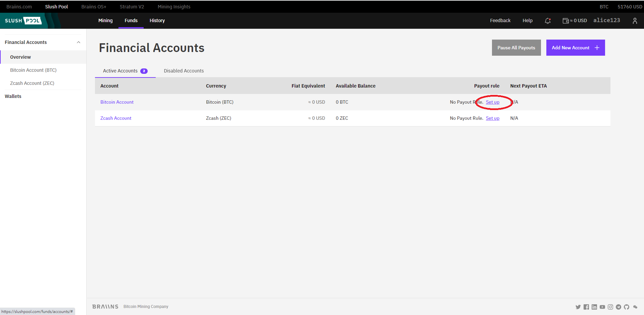Switch to Disabled Accounts tab
Viewport: 644px width, 315px height.
[x=184, y=71]
